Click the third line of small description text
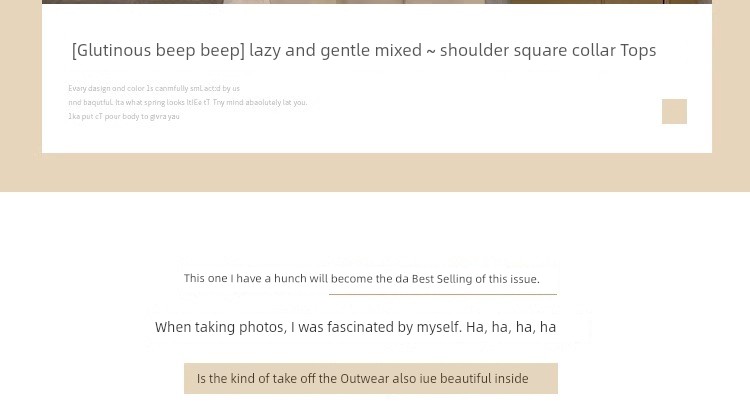This screenshot has height=410, width=750. point(124,116)
